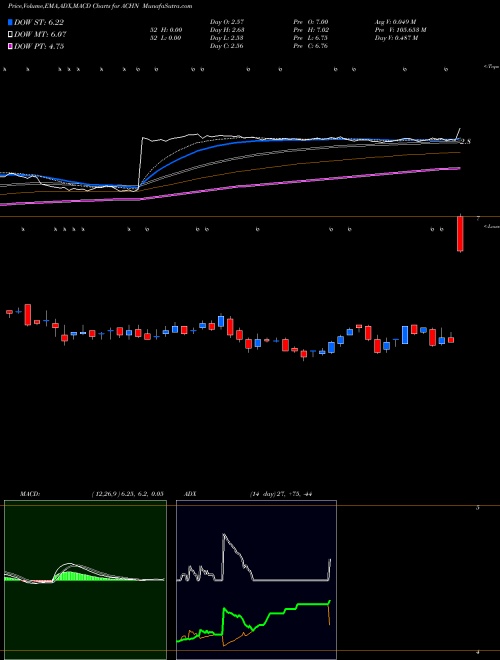Image resolution: width=500 pixels, height=660 pixels.
Task: Open the ADX indicator chart panel
Action: (256, 580)
